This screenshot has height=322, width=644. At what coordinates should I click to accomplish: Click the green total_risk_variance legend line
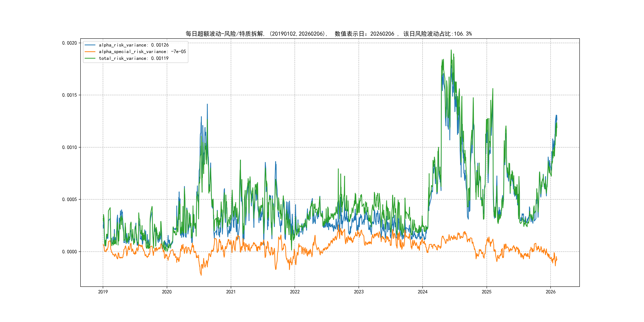click(90, 58)
